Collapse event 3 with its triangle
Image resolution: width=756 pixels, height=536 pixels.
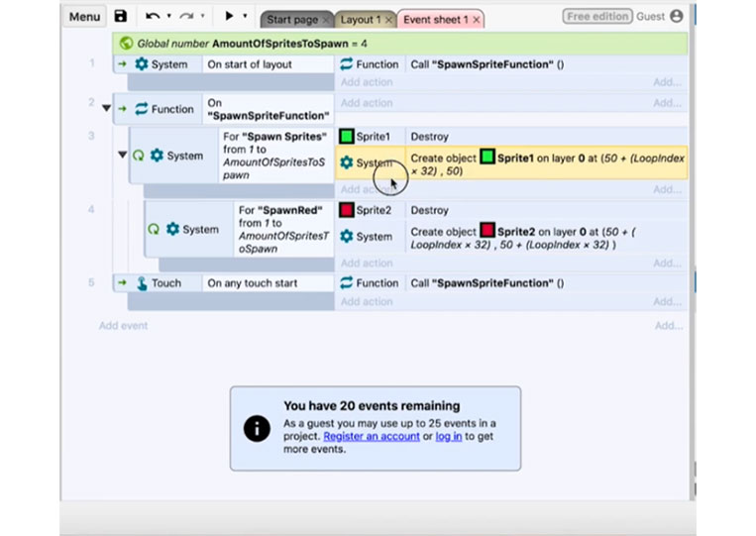(122, 155)
